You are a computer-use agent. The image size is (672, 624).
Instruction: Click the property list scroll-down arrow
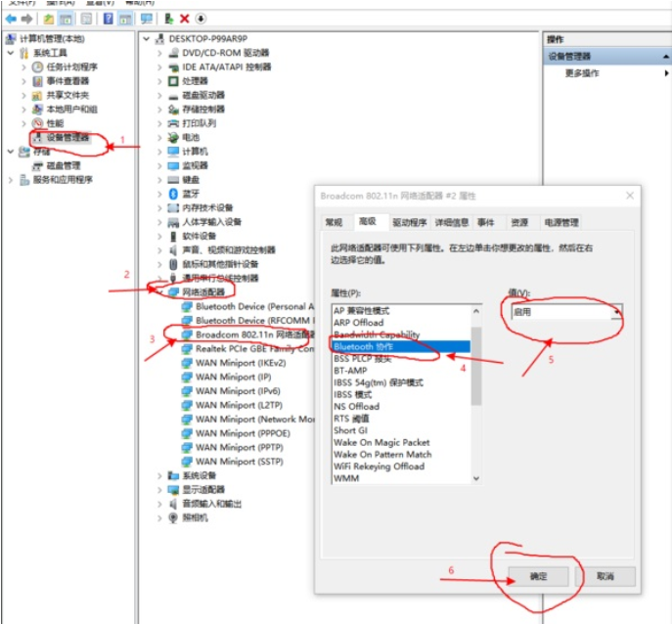[476, 478]
